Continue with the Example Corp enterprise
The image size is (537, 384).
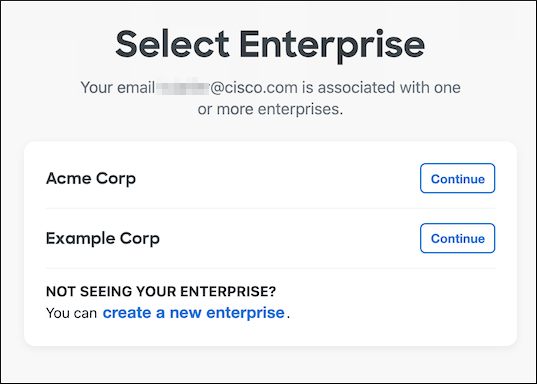(x=457, y=238)
